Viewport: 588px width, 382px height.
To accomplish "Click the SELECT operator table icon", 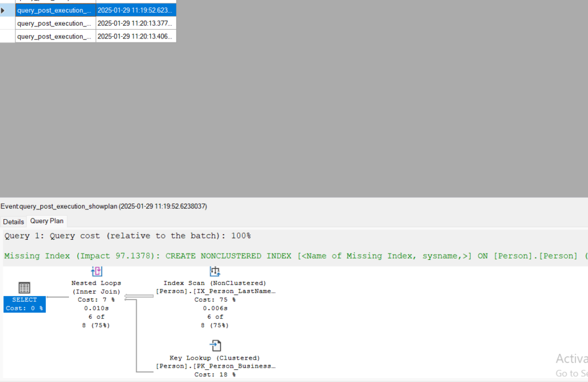I will tap(24, 287).
